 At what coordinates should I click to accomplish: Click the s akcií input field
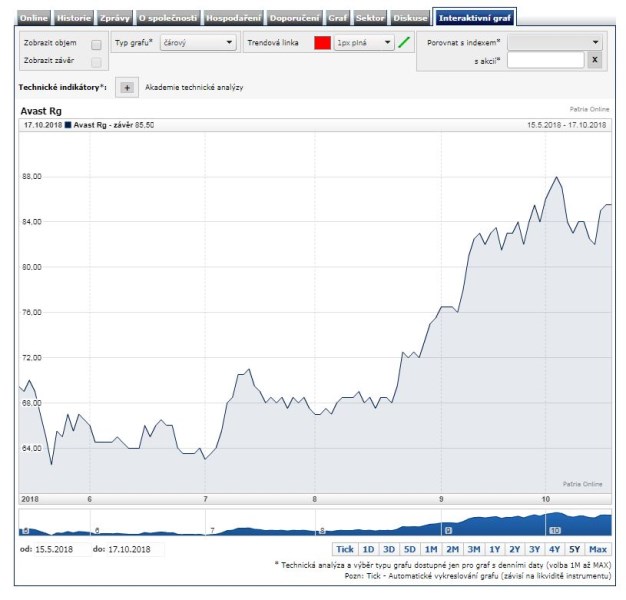coord(545,61)
